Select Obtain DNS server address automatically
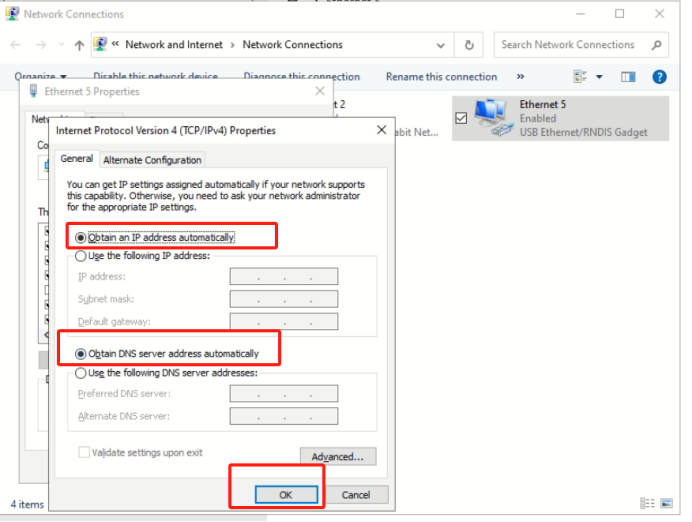 (x=80, y=354)
